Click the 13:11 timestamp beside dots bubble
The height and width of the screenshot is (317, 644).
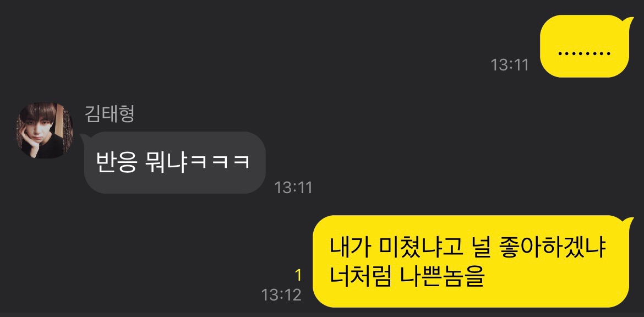pos(510,64)
